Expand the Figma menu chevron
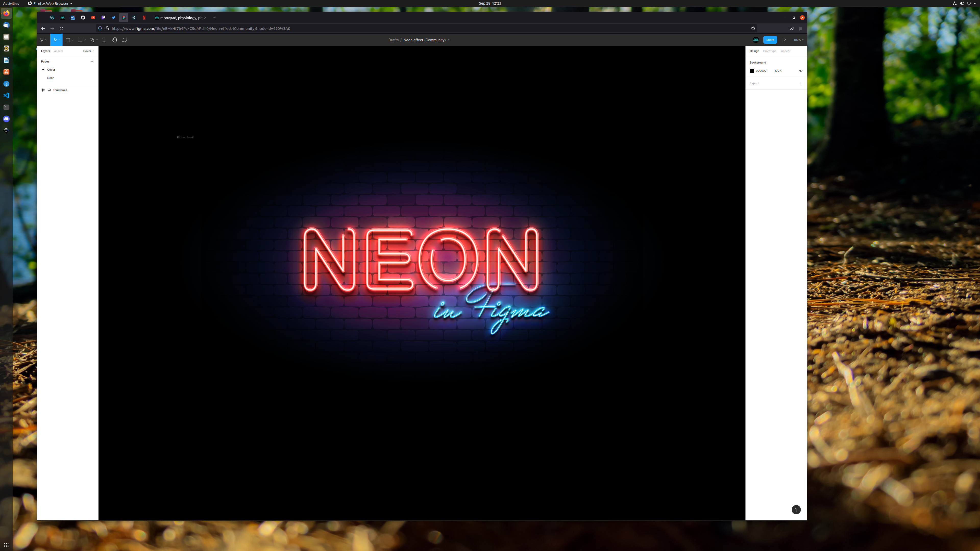This screenshot has height=551, width=980. pos(46,40)
